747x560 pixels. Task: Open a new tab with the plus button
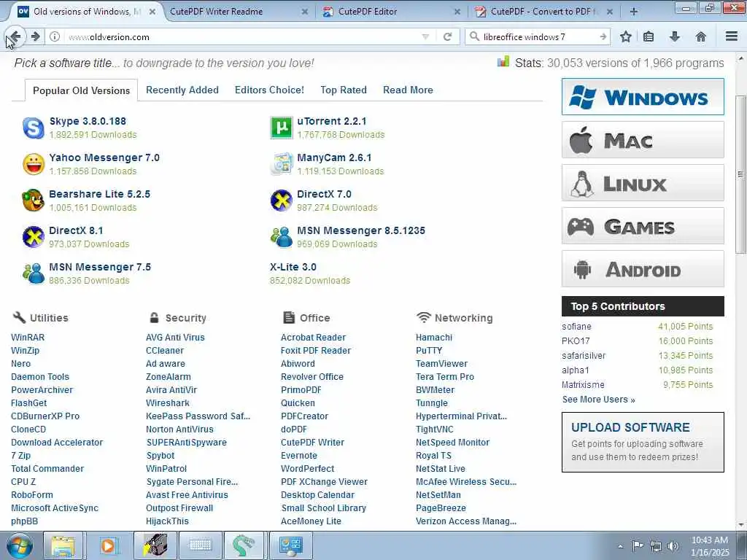pyautogui.click(x=634, y=12)
